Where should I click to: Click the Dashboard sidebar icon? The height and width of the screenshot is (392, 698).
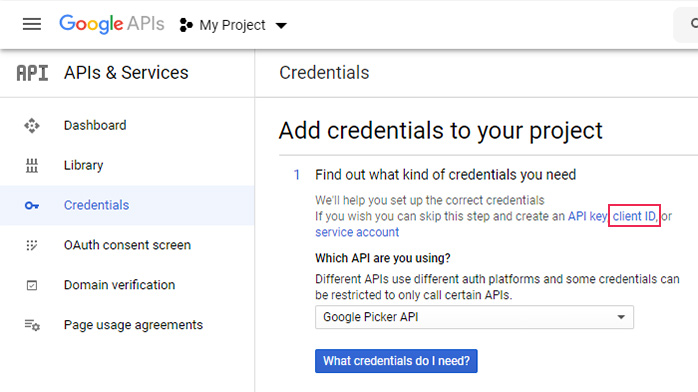coord(32,125)
